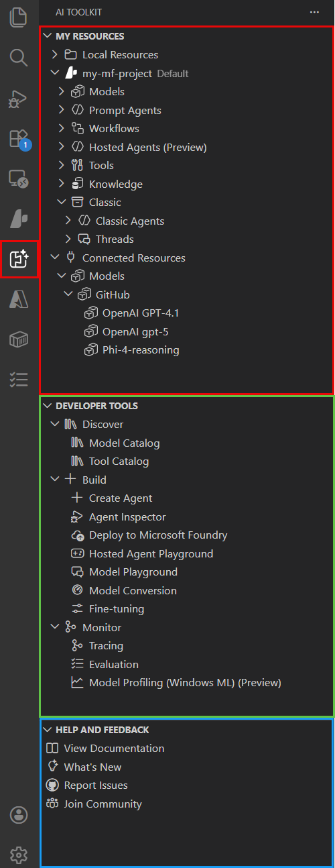This screenshot has width=335, height=868.
Task: Collapse the GitHub models node
Action: [x=68, y=294]
